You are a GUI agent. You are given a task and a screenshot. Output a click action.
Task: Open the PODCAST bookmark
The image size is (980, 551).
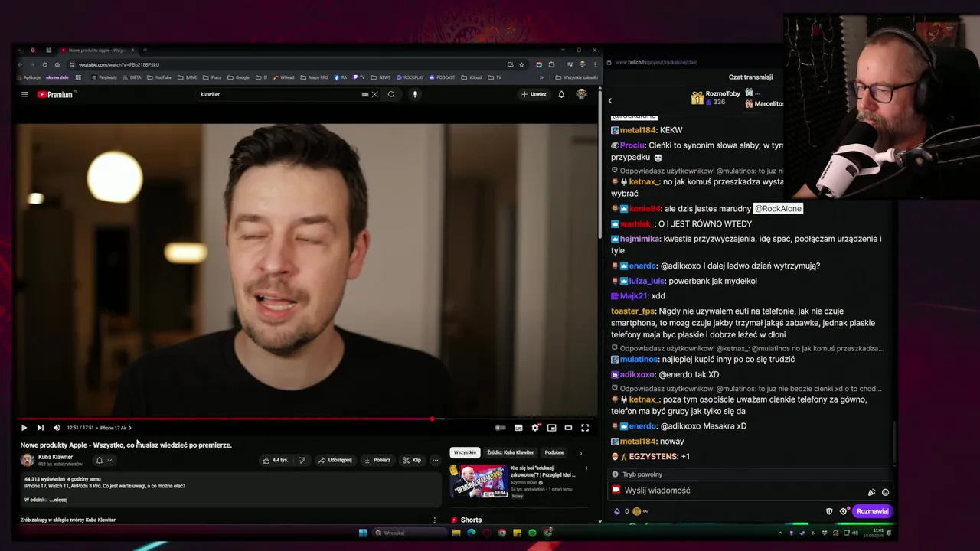coord(442,77)
